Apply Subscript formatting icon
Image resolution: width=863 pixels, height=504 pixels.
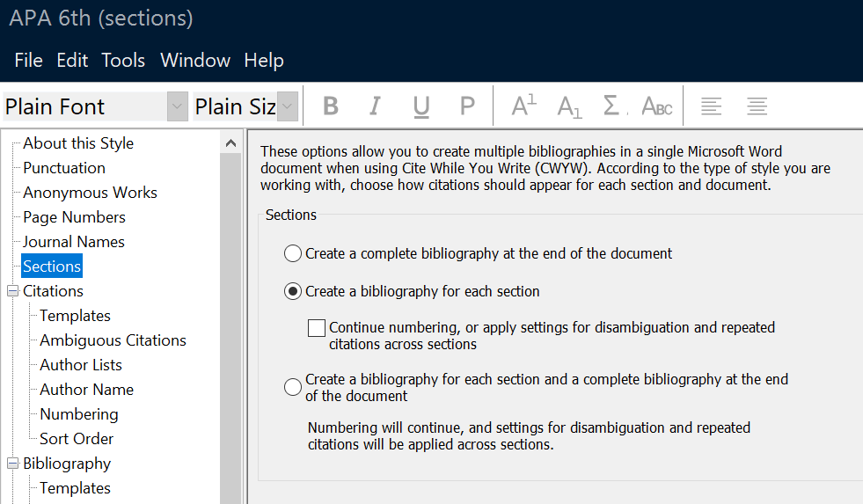[x=569, y=106]
